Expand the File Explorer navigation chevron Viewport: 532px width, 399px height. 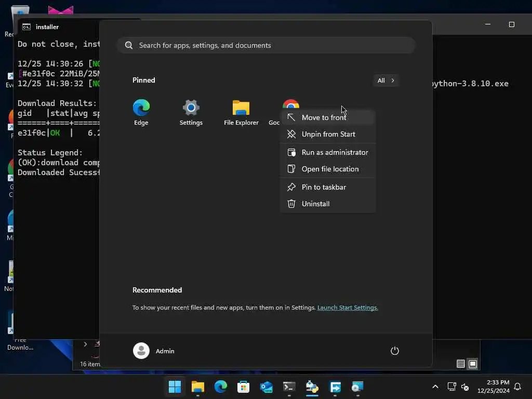coord(85,344)
